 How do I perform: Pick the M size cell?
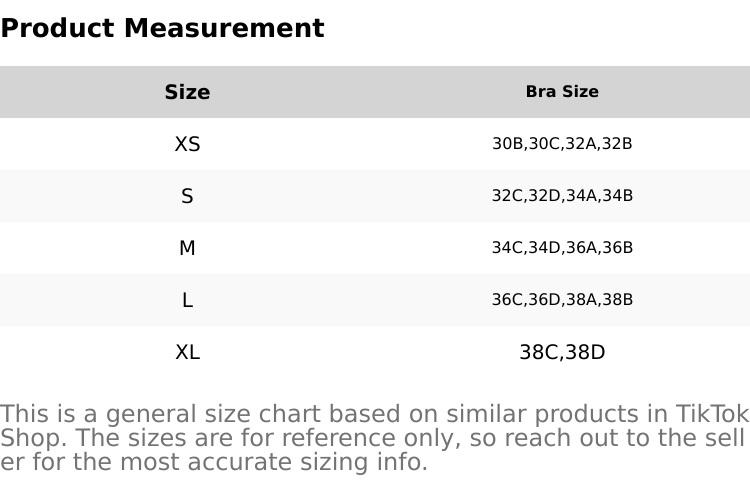187,248
